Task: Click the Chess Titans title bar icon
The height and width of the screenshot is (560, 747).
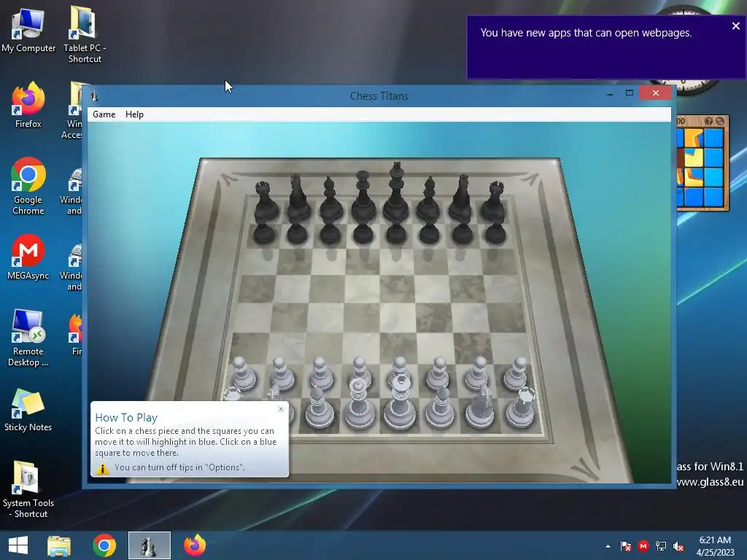Action: point(94,96)
